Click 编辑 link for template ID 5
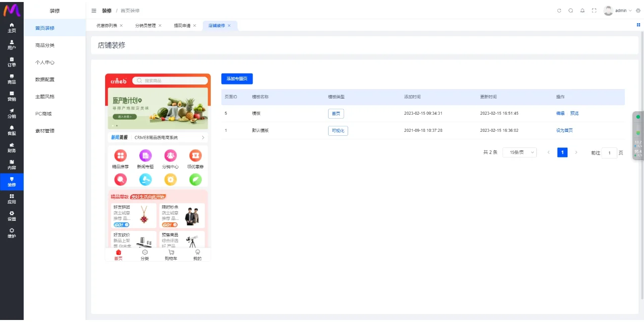The width and height of the screenshot is (644, 322). [x=560, y=113]
